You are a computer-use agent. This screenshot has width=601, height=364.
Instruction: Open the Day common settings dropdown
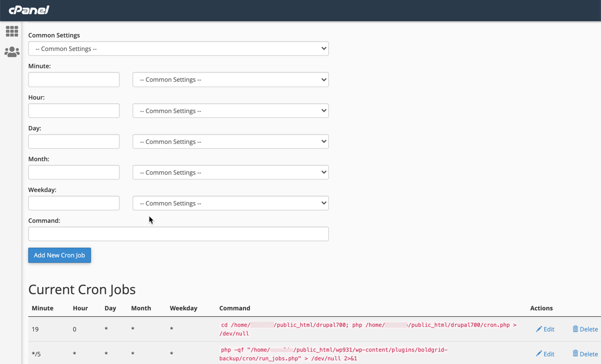(x=230, y=141)
